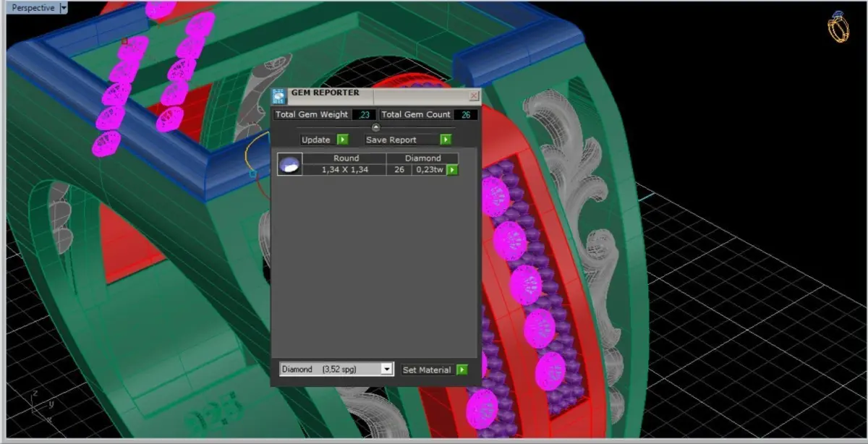Image resolution: width=868 pixels, height=444 pixels.
Task: Open the Perspective viewport menu arrow
Action: tap(64, 8)
